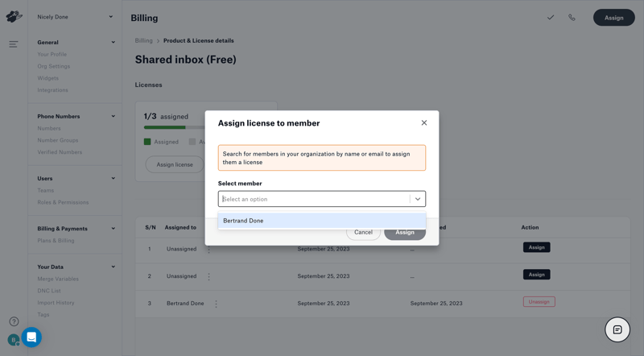Open Numbers under Phone Numbers
The width and height of the screenshot is (644, 356).
pyautogui.click(x=49, y=128)
